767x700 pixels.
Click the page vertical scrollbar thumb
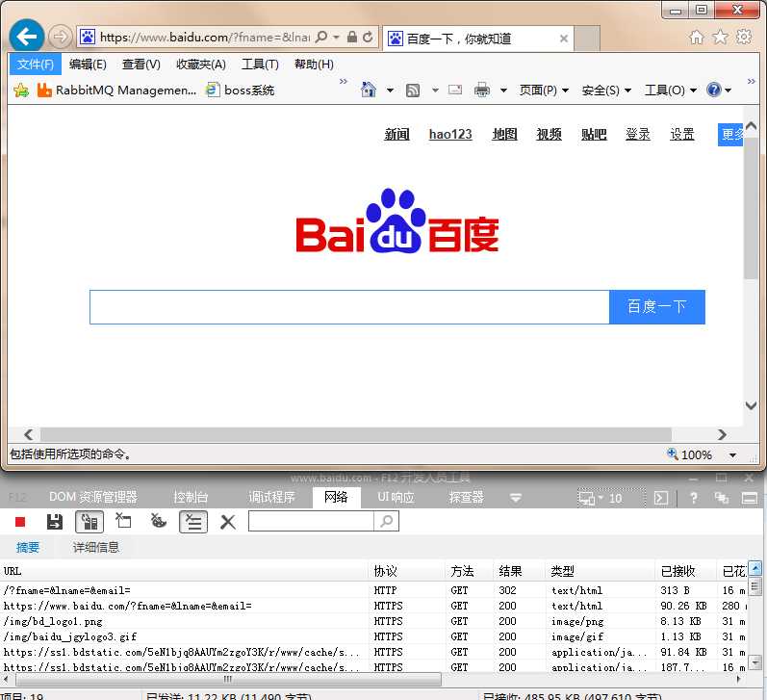click(751, 209)
